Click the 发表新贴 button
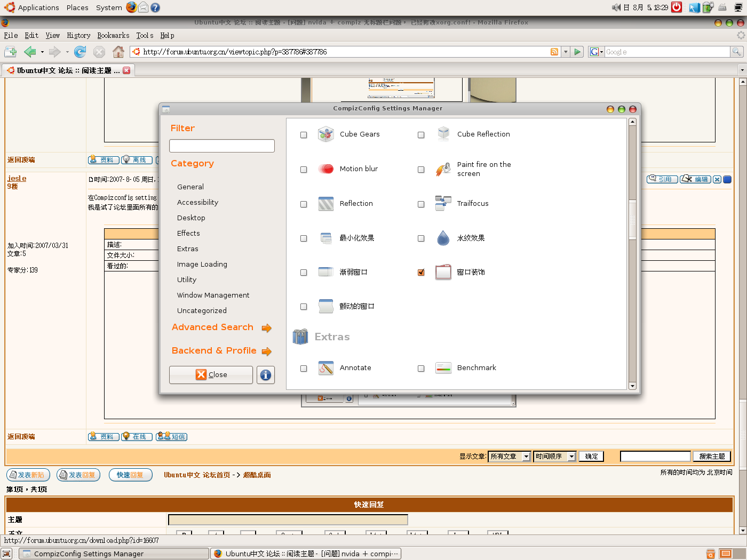 coord(28,475)
